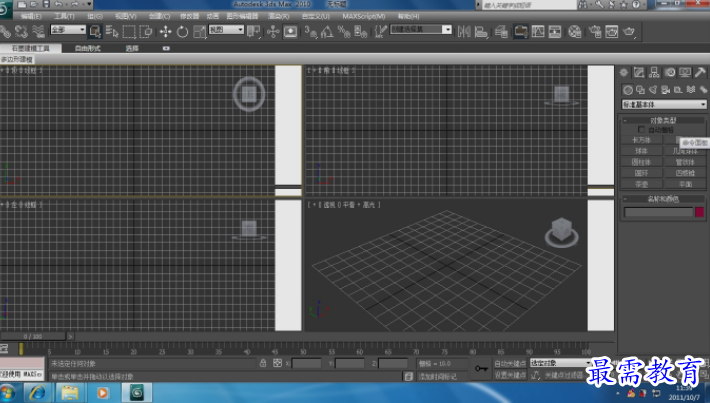Click the object color swatch
Viewport: 710px width, 403px height.
pyautogui.click(x=700, y=212)
